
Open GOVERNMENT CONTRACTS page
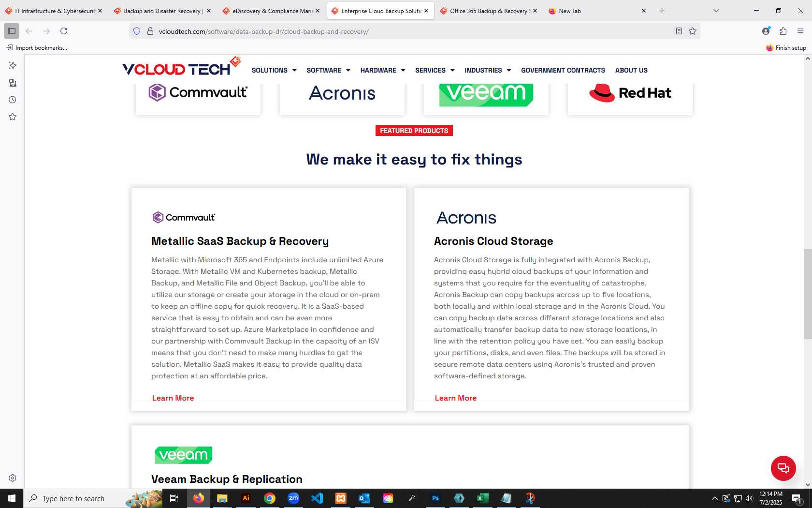coord(563,70)
